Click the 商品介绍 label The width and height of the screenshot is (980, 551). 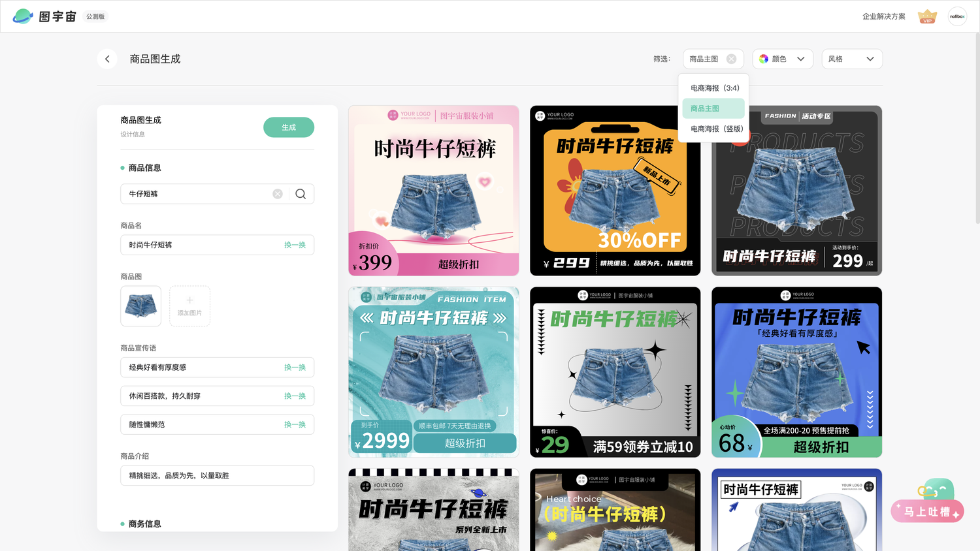tap(135, 456)
